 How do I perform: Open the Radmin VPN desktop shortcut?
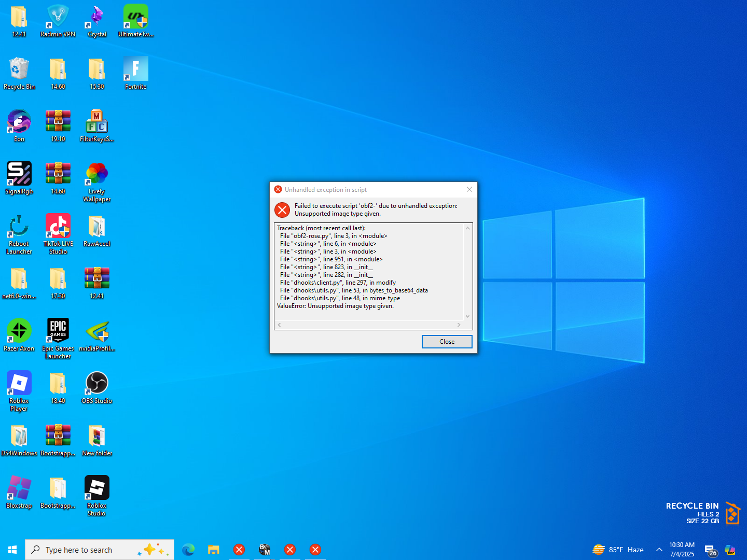pos(58,18)
